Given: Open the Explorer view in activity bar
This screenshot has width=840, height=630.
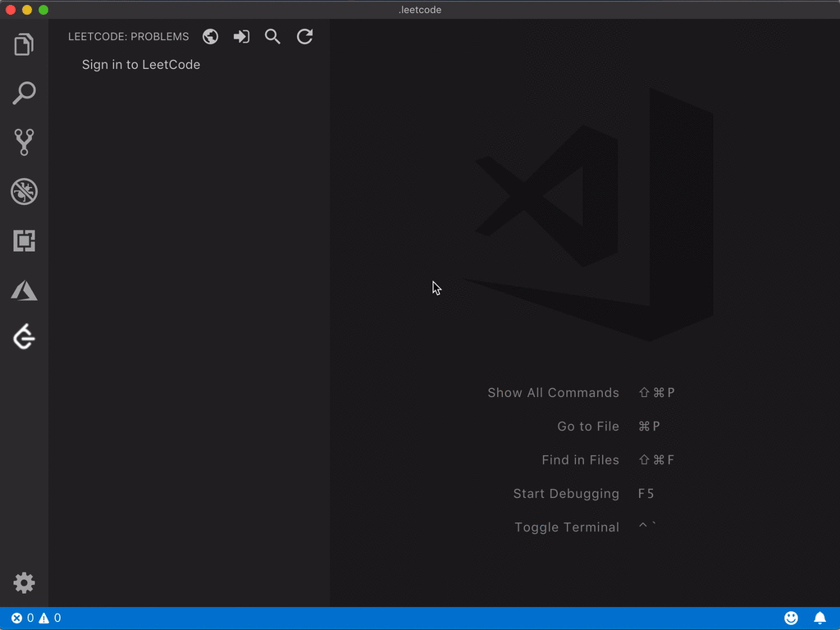Looking at the screenshot, I should [x=24, y=44].
